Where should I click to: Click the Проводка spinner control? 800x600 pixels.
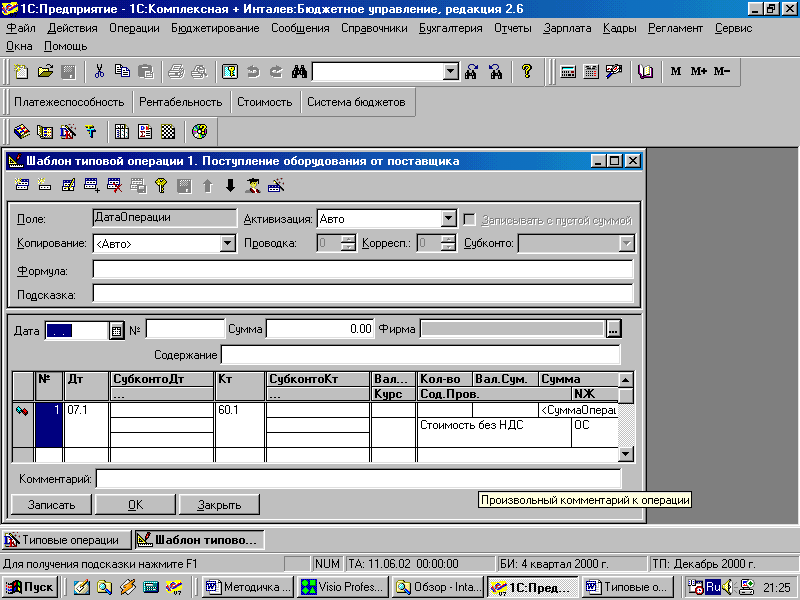tap(348, 243)
